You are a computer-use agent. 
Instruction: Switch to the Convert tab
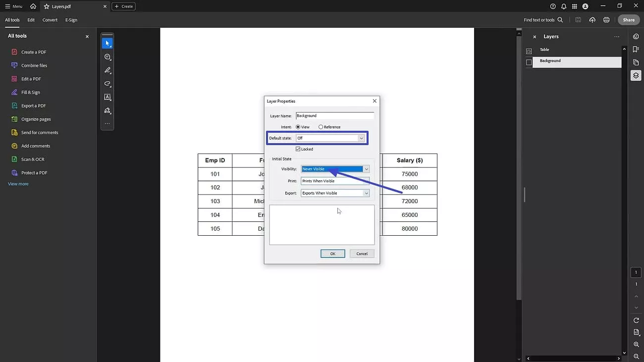tap(50, 20)
